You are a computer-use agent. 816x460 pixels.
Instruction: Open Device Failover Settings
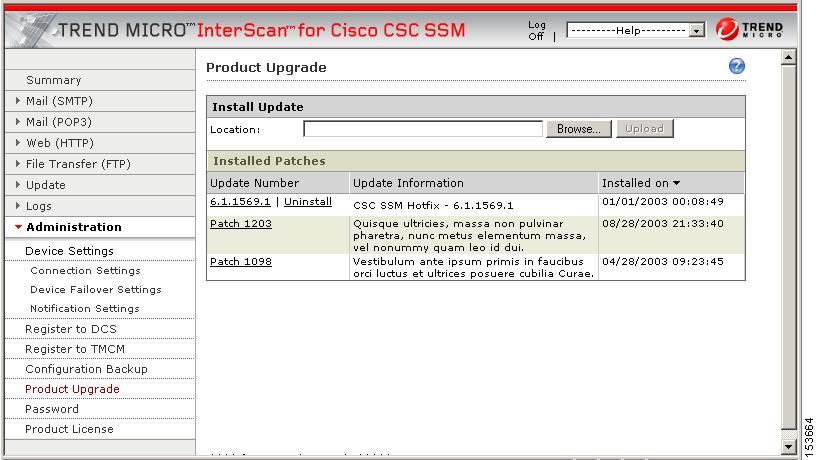click(96, 289)
